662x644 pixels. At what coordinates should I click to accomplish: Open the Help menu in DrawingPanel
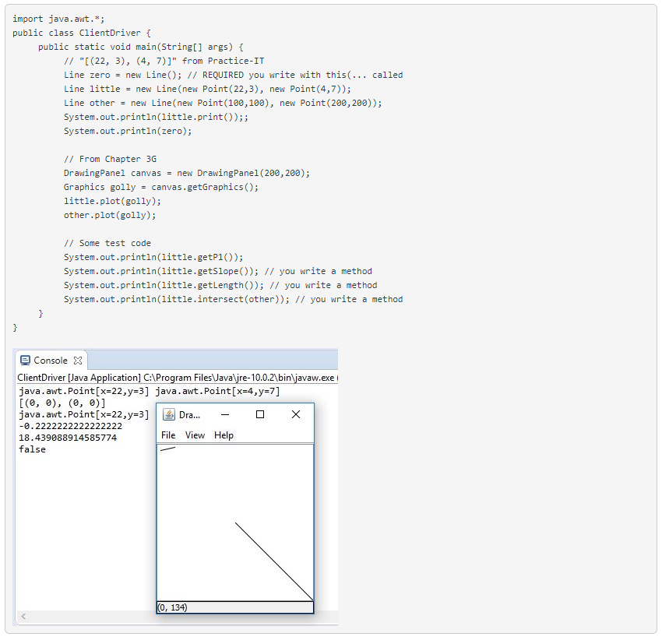pyautogui.click(x=224, y=435)
